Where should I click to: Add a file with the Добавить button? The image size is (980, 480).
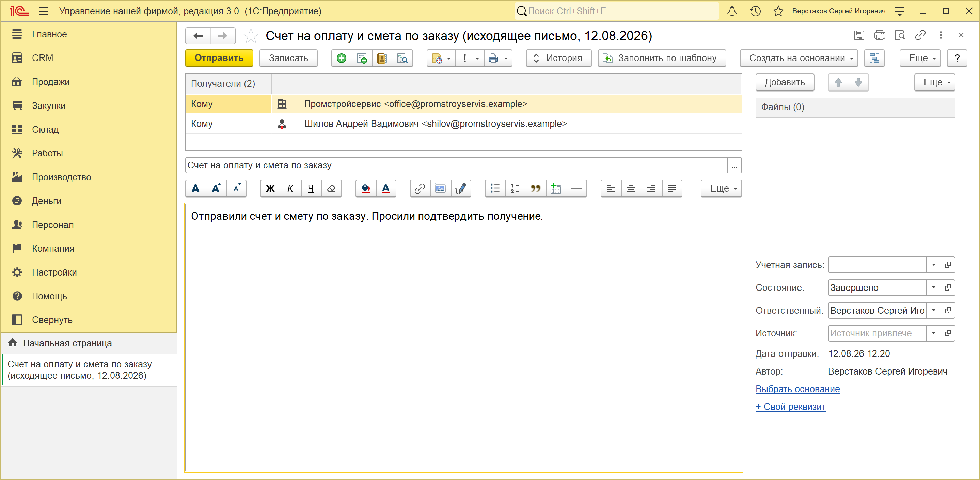tap(785, 82)
